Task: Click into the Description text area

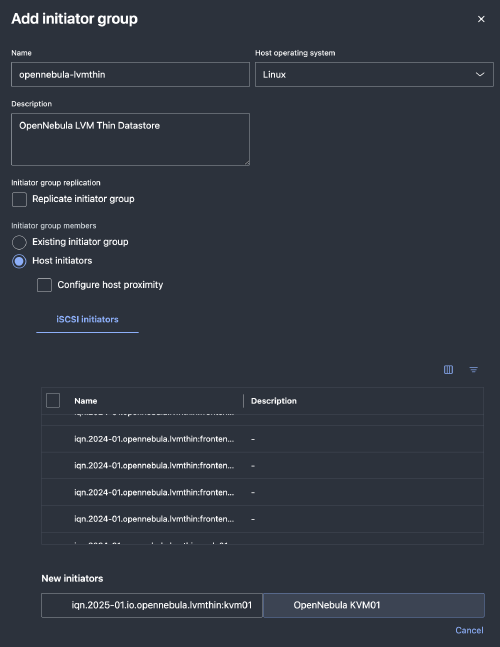Action: click(130, 139)
